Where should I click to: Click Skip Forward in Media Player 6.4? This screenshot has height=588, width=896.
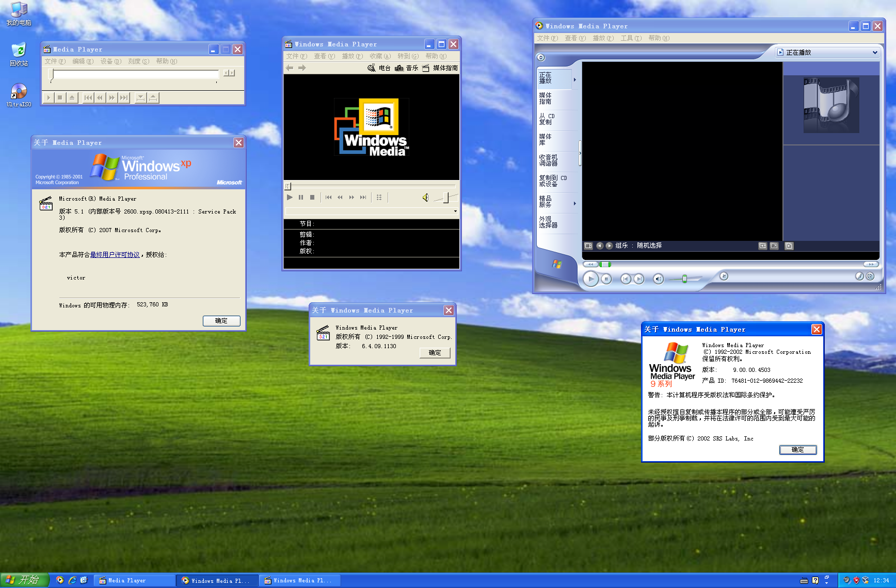point(363,198)
